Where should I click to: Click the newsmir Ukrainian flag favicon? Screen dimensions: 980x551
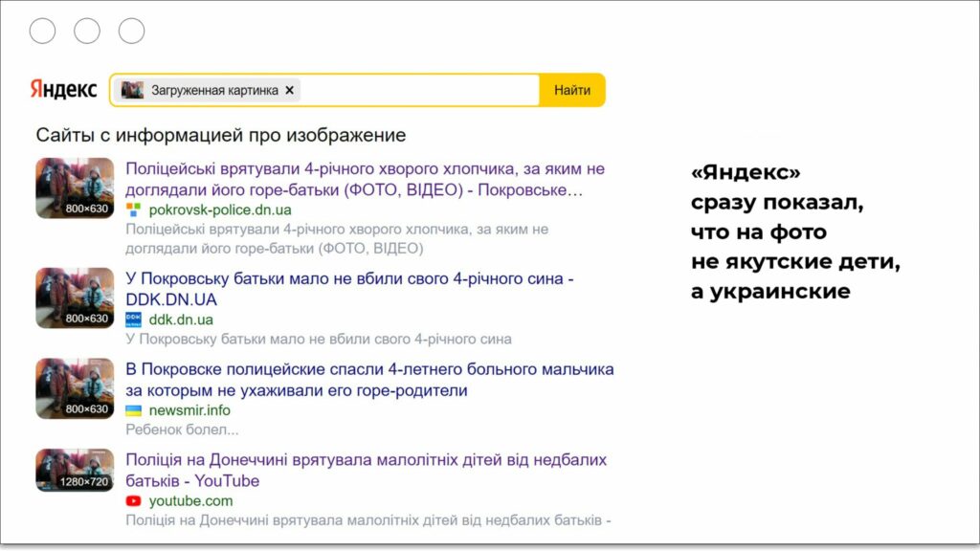[x=133, y=410]
